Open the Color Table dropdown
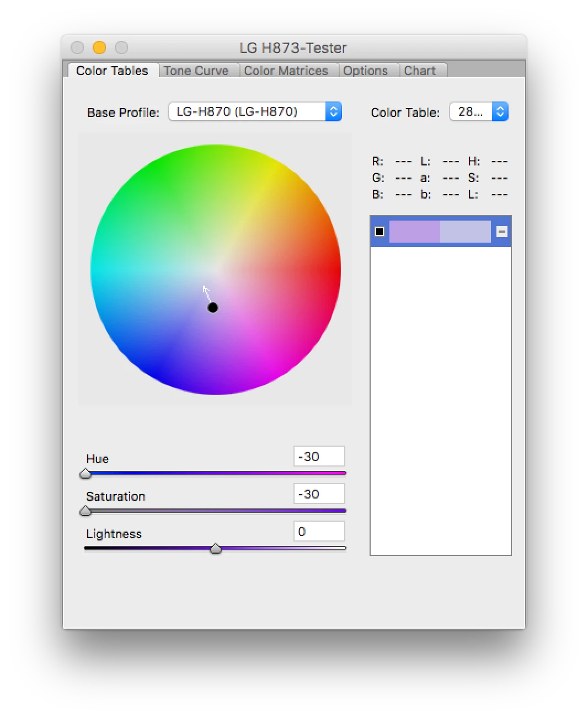The height and width of the screenshot is (718, 588). coord(479,111)
